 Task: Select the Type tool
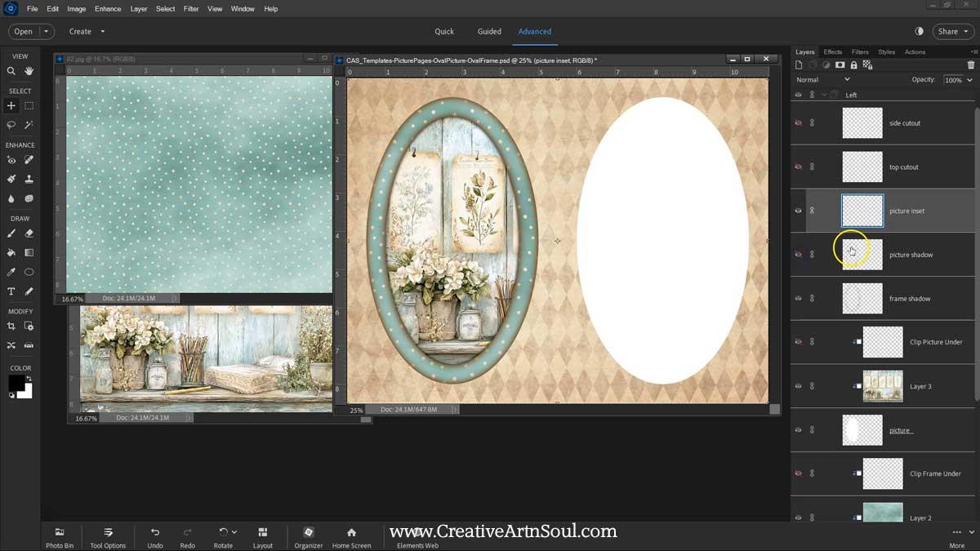click(x=11, y=291)
